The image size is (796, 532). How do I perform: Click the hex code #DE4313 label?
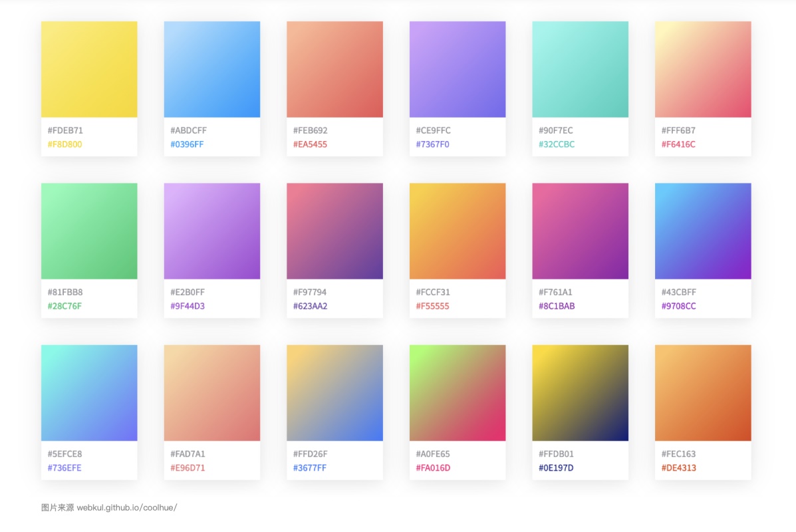679,468
